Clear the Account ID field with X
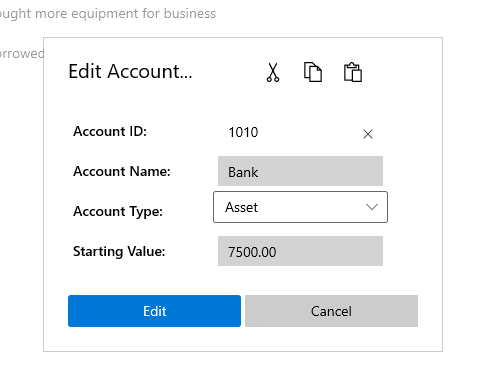The height and width of the screenshot is (380, 483). click(368, 134)
